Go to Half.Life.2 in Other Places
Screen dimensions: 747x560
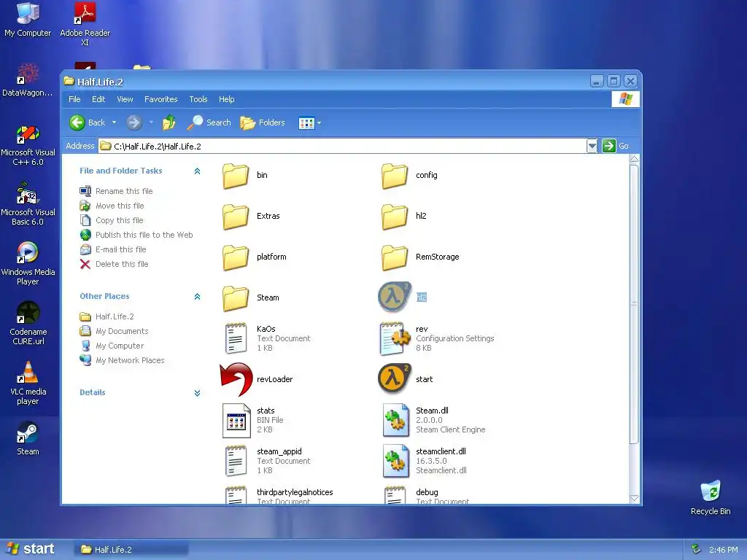click(x=115, y=316)
